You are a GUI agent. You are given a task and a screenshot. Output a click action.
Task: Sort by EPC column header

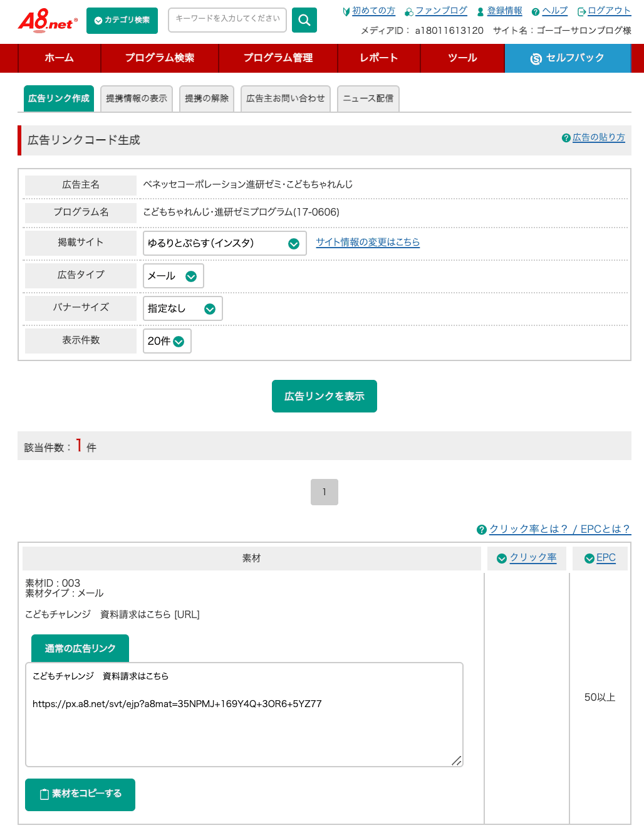(606, 558)
